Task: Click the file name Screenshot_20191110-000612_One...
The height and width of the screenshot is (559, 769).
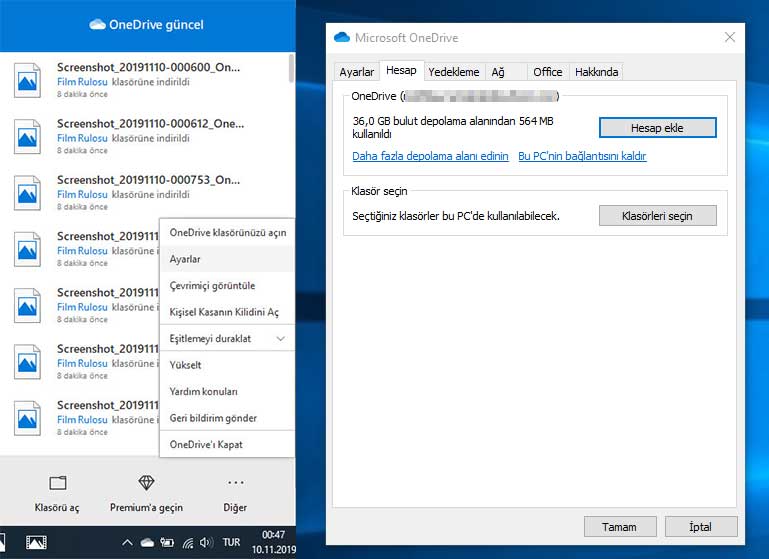Action: (x=150, y=124)
